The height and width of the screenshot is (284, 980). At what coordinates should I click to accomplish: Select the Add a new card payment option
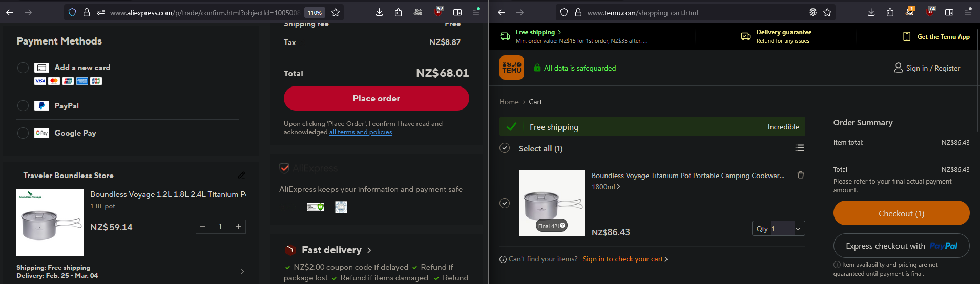23,68
